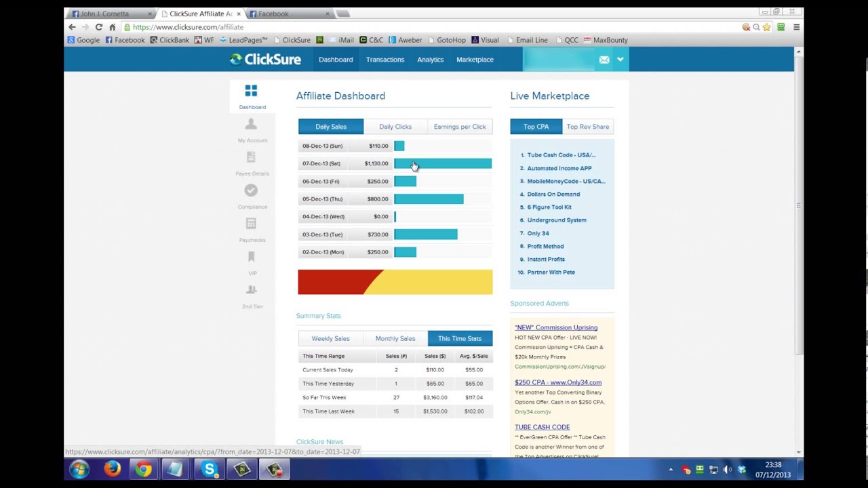Switch to Earnings per Click tab
868x488 pixels.
coord(460,127)
